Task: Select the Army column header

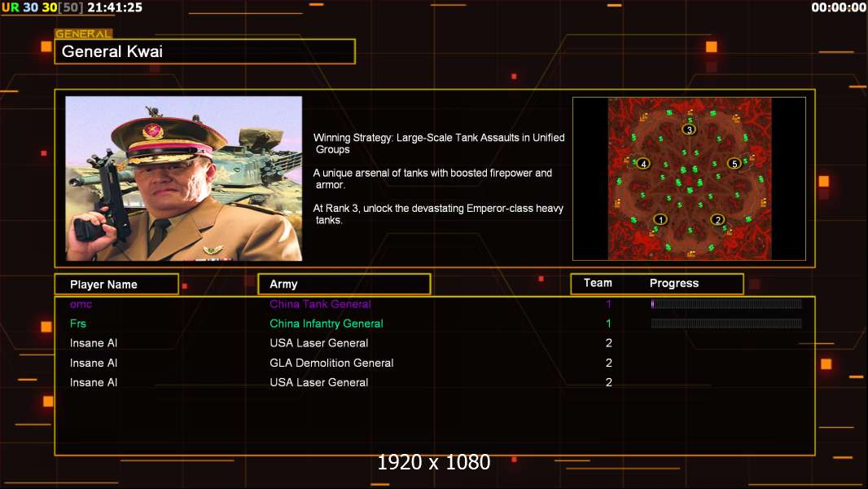Action: point(344,284)
